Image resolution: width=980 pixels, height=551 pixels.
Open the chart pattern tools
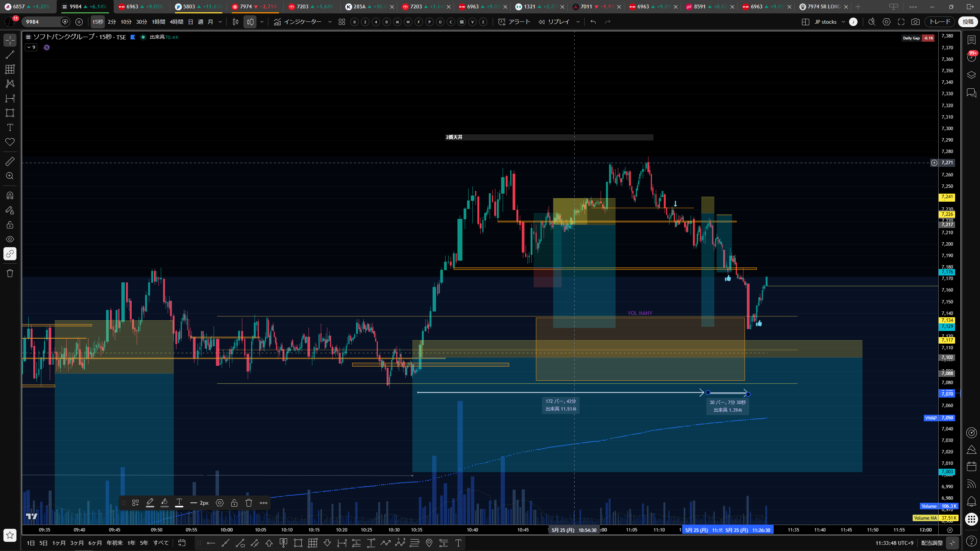10,84
